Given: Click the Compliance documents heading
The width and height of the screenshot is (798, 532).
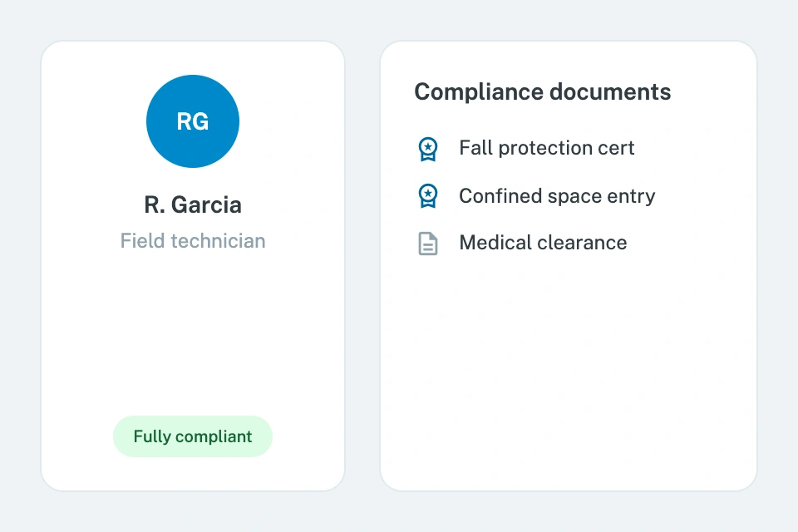Looking at the screenshot, I should click(x=543, y=92).
